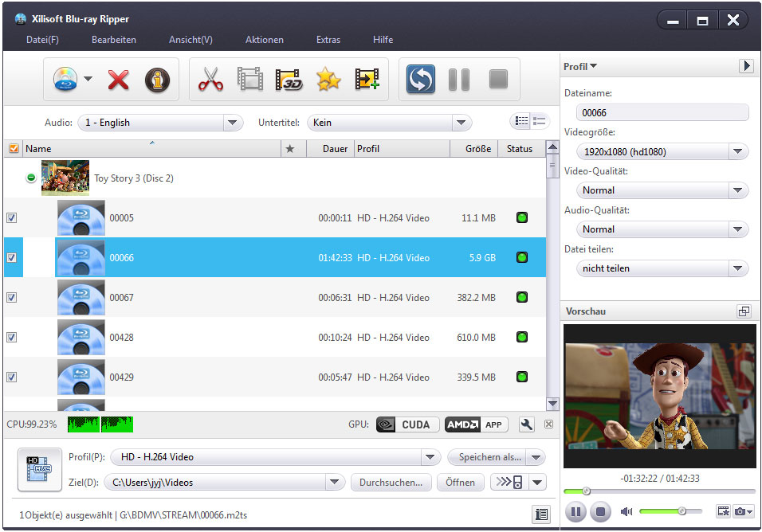
Task: Uncheck the 00005 title checkbox
Action: click(x=12, y=218)
